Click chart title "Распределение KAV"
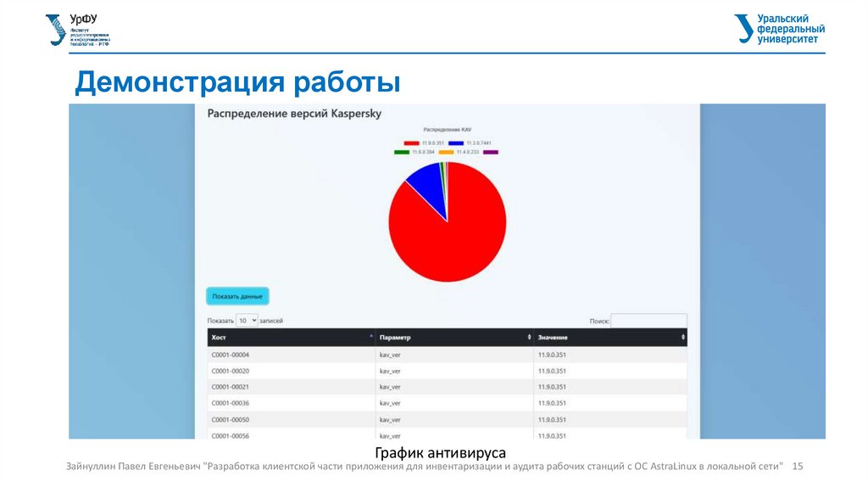868x487 pixels. click(448, 130)
